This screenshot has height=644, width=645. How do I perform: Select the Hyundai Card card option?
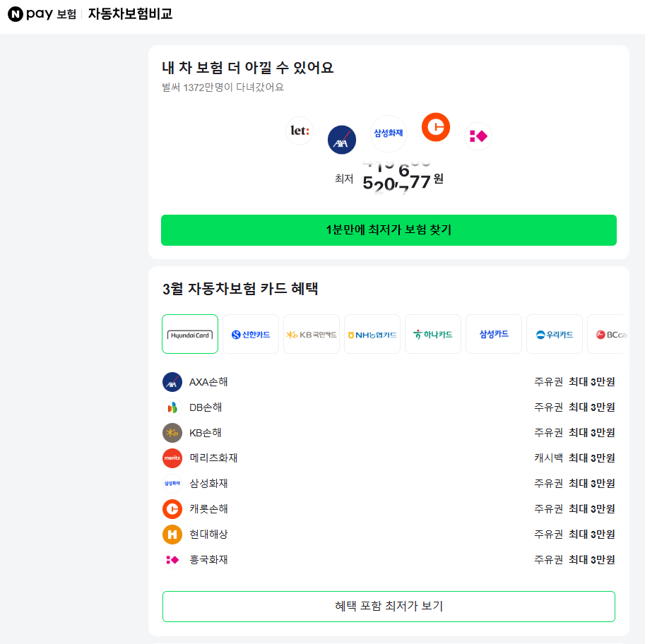coord(189,333)
